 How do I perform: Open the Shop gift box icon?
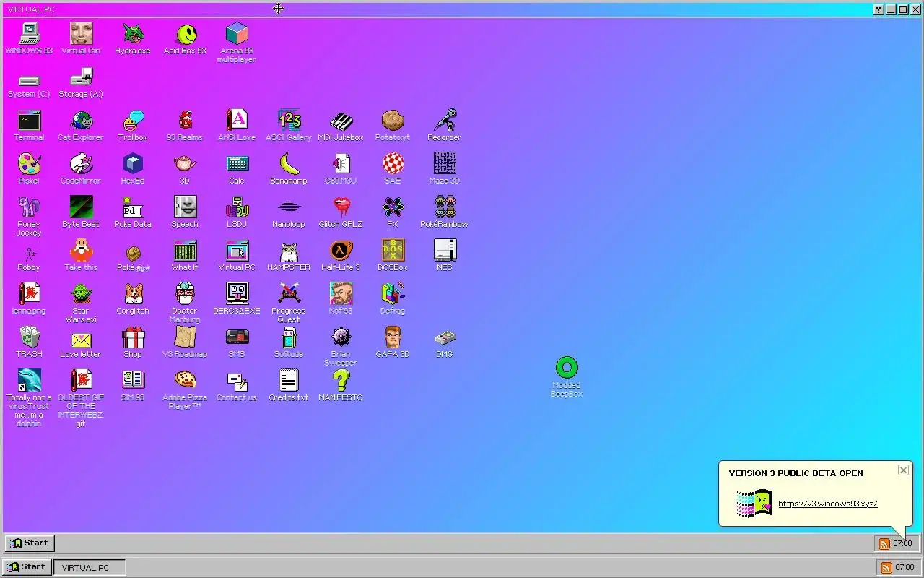(133, 342)
